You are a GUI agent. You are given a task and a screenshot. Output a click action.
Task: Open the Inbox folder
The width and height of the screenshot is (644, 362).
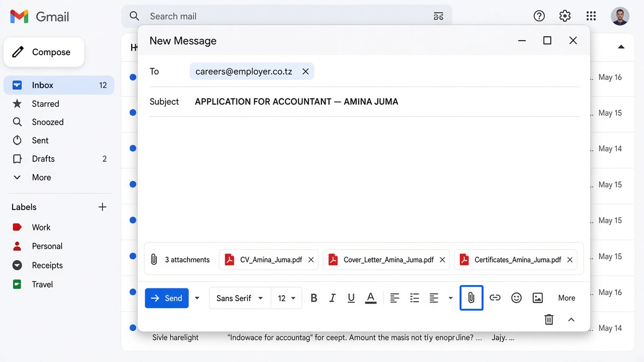click(x=59, y=85)
